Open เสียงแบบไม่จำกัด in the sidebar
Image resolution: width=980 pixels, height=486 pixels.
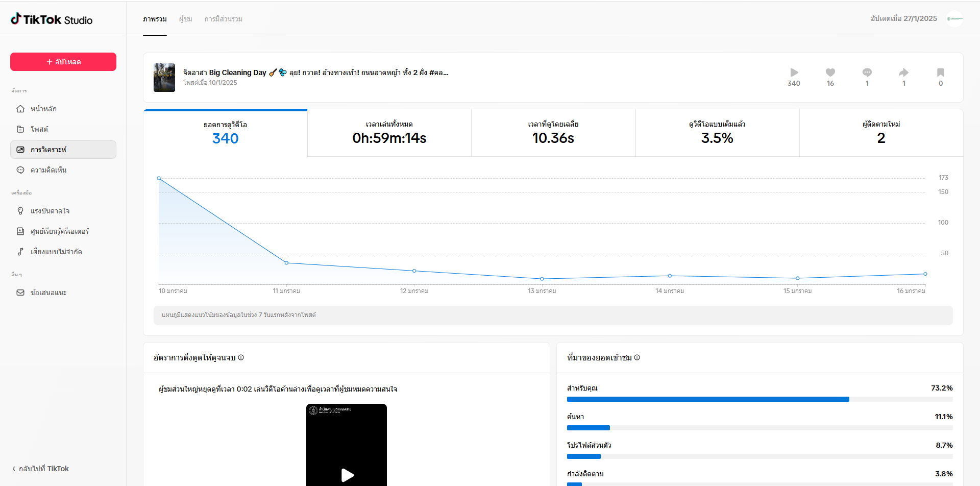pyautogui.click(x=63, y=252)
